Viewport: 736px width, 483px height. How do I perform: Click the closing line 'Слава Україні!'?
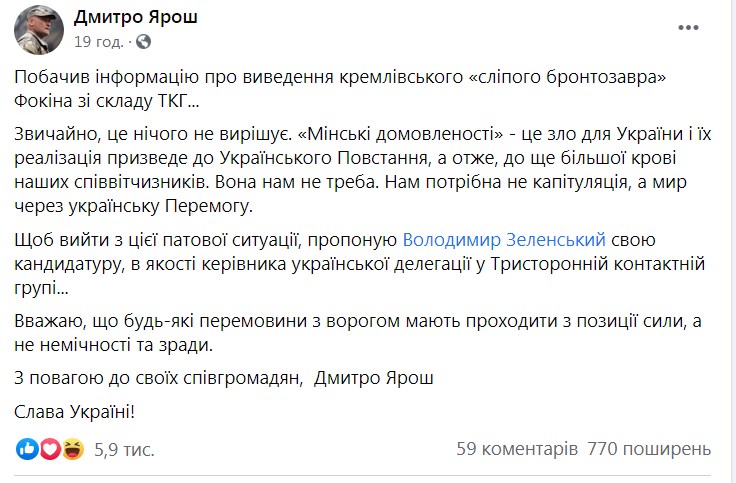(75, 412)
